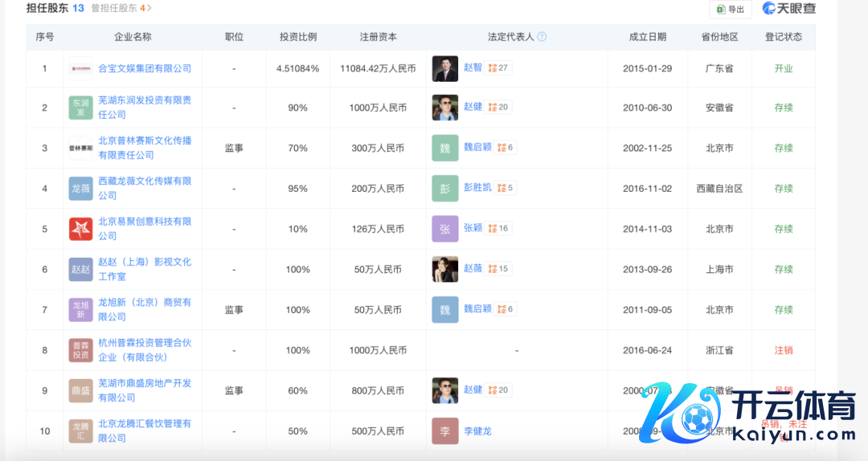Open 合宝文娱集团有限公司 company link
The width and height of the screenshot is (868, 461).
point(145,68)
